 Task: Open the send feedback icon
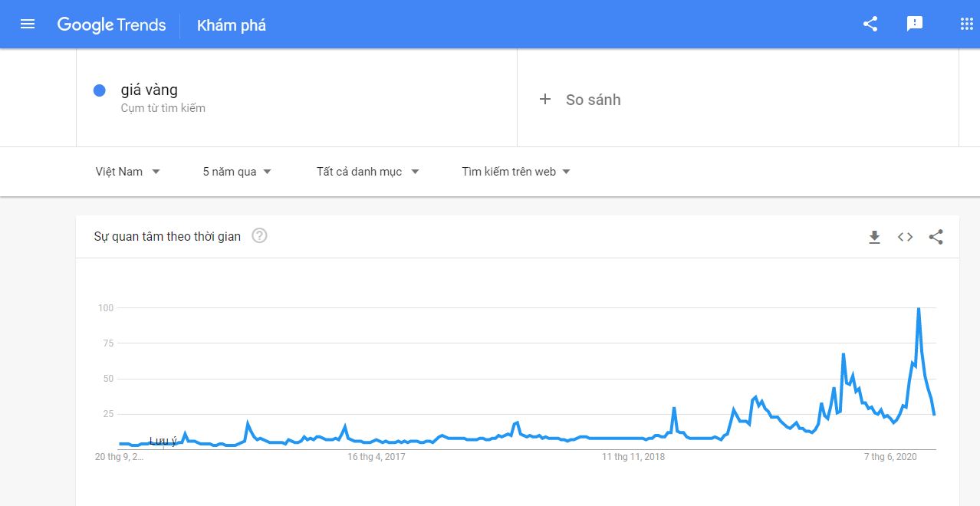pos(915,24)
